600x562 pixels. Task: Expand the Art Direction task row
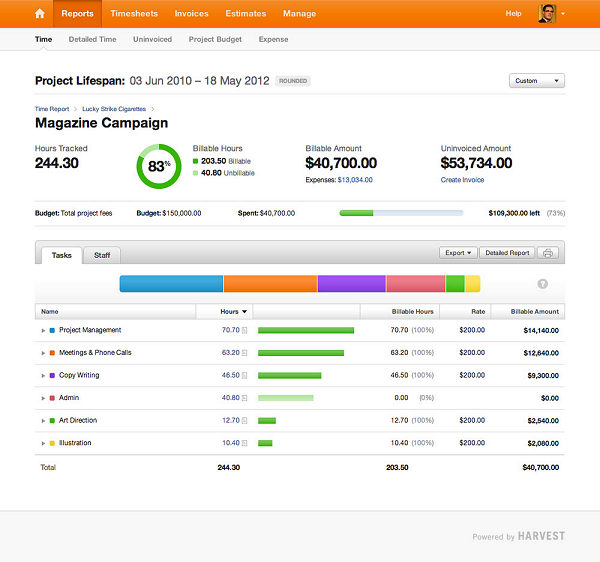[43, 420]
